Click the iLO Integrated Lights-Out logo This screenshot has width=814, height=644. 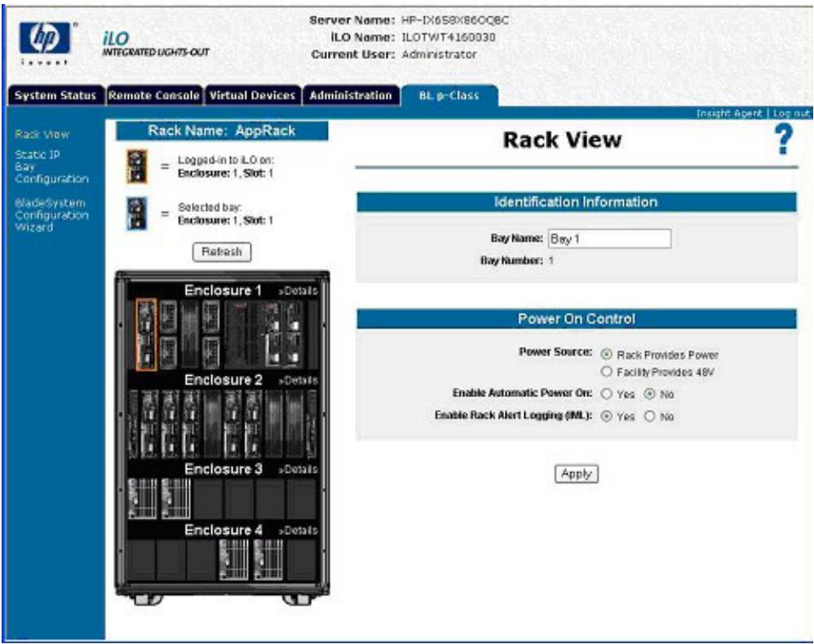point(155,43)
